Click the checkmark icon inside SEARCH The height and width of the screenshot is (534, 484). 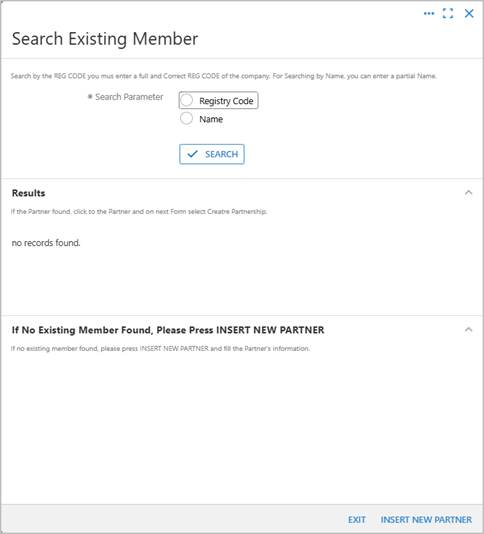[192, 154]
